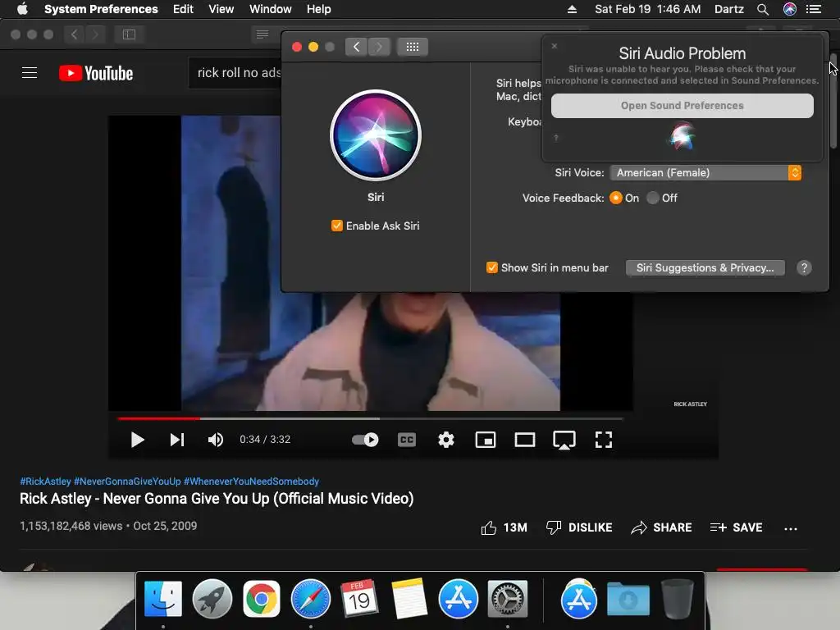840x630 pixels.
Task: Open Google Chrome from Dock
Action: click(262, 598)
